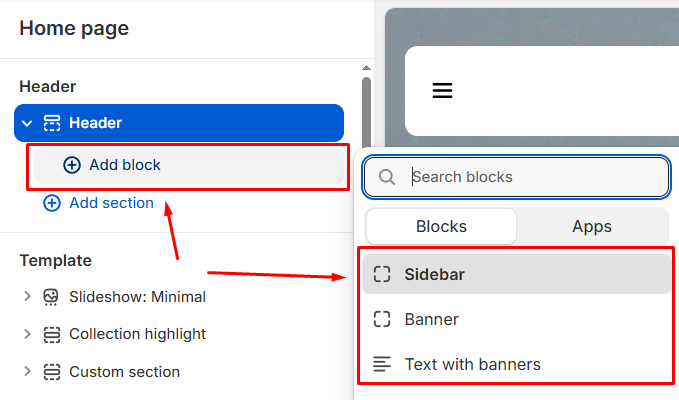Collapse the Header section chevron

[28, 123]
